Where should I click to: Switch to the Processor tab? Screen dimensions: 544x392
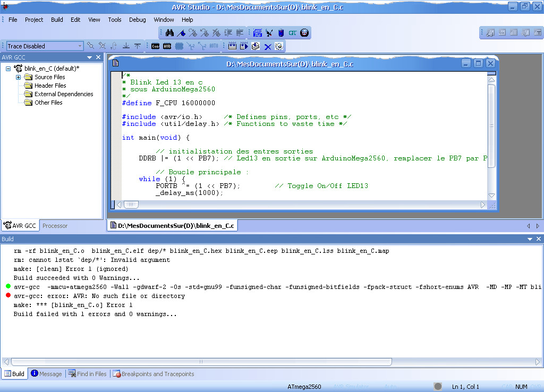pyautogui.click(x=55, y=226)
